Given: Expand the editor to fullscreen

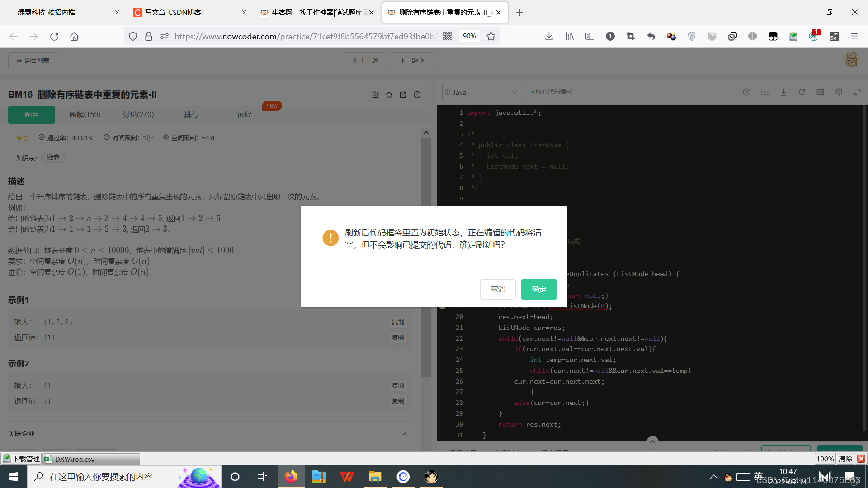Looking at the screenshot, I should [x=858, y=92].
